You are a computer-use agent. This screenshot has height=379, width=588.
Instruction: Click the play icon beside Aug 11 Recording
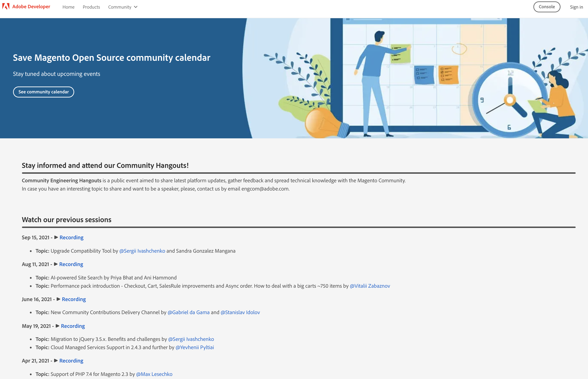tap(56, 264)
